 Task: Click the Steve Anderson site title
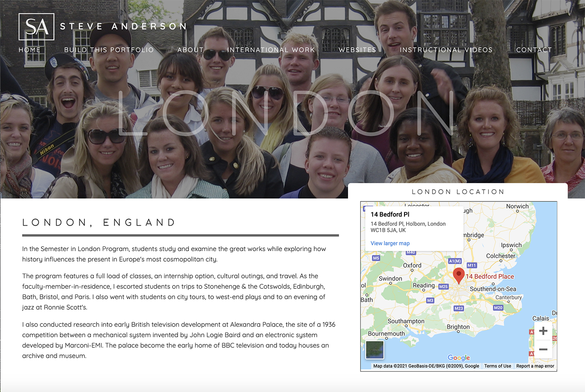(x=123, y=26)
